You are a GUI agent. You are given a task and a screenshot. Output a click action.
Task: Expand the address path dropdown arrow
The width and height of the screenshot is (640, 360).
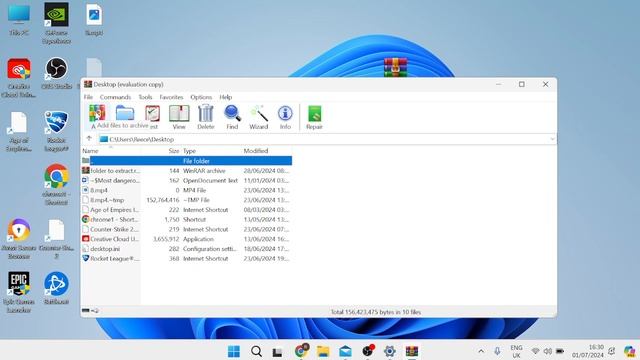tap(552, 139)
